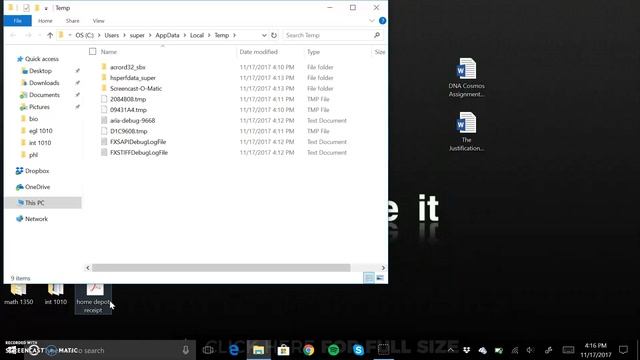Viewport: 640px width, 360px height.
Task: Select The Justification Word desktop document
Action: [467, 131]
